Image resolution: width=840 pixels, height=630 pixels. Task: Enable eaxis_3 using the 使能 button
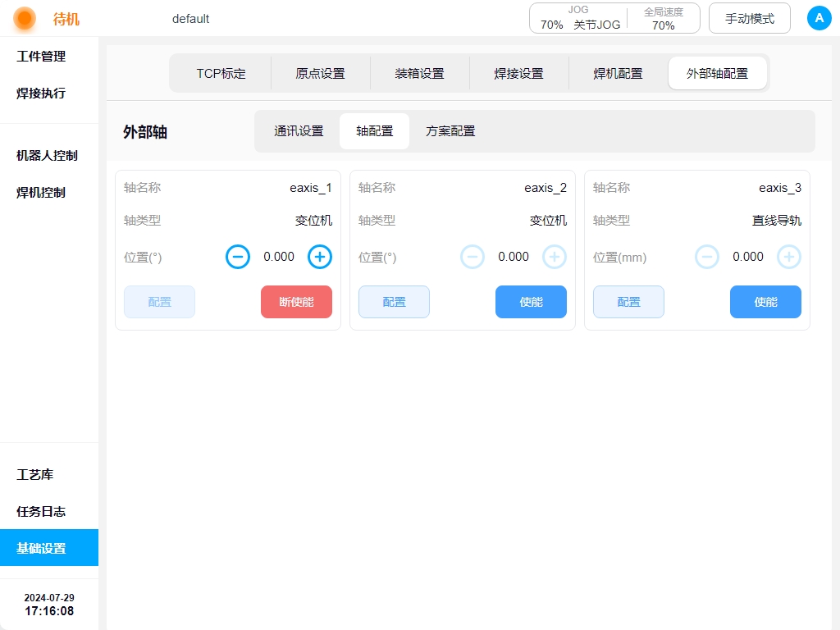(x=765, y=302)
